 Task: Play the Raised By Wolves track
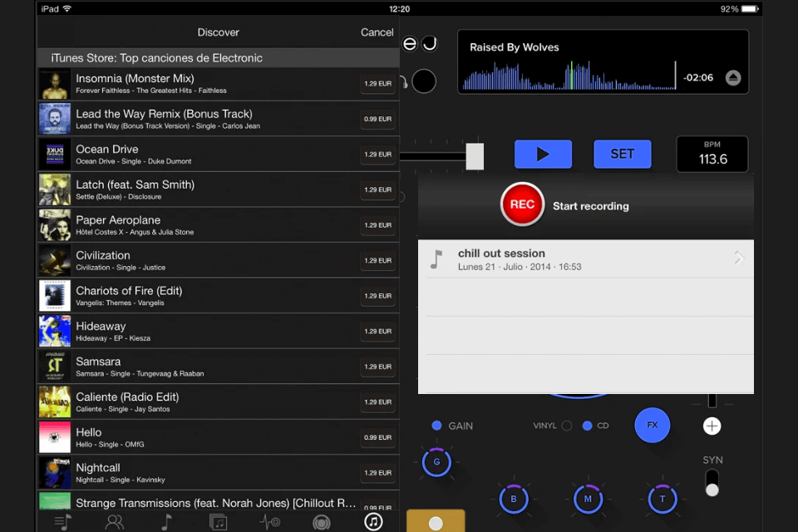(x=543, y=154)
